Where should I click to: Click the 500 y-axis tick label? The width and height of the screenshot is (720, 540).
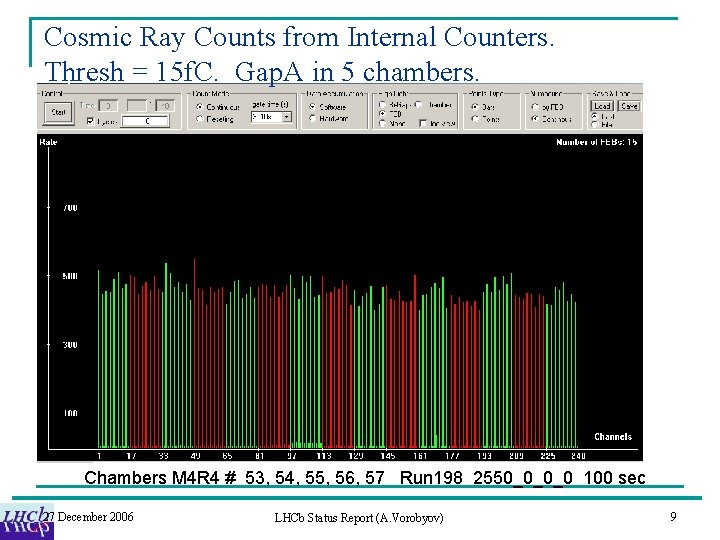70,276
